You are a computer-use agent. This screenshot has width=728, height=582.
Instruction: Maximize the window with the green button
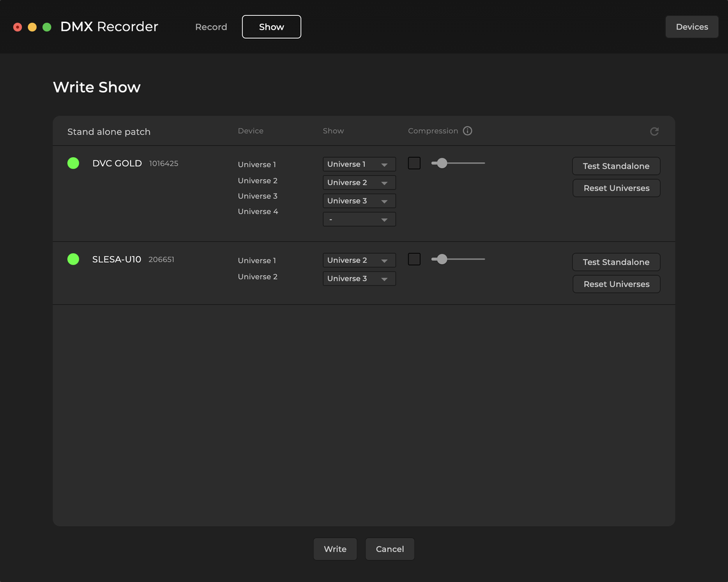coord(47,27)
